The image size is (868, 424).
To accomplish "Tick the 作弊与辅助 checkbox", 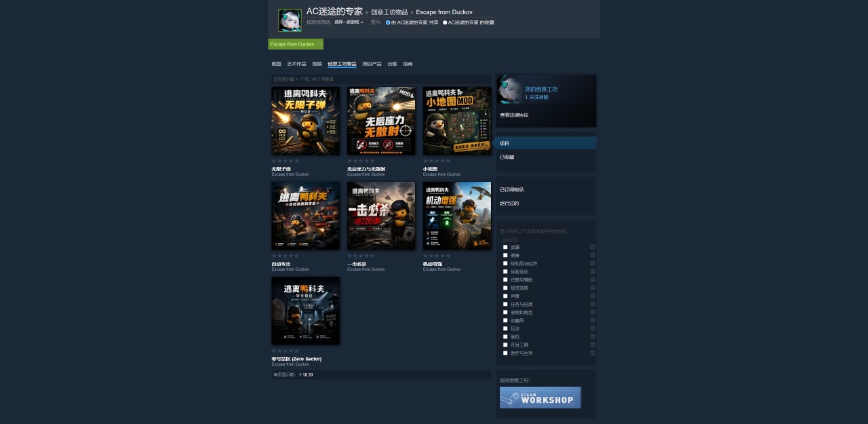I will coord(505,280).
